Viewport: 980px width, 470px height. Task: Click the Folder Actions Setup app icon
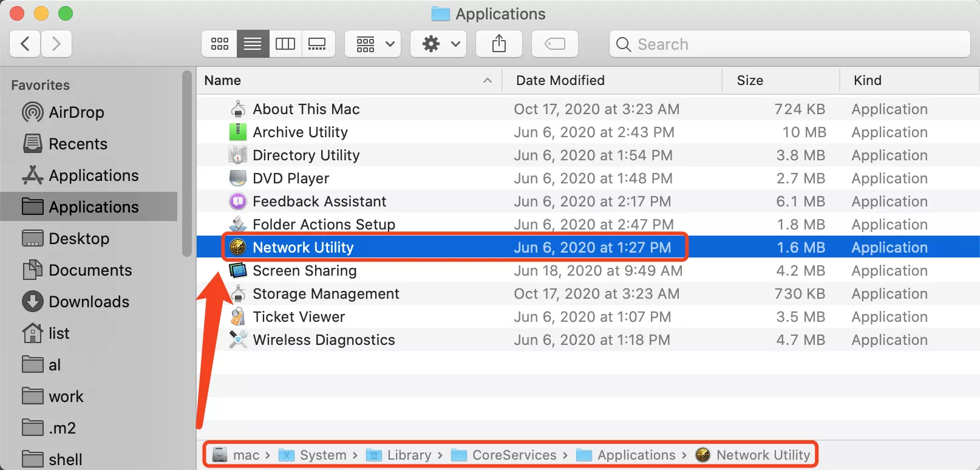point(238,225)
